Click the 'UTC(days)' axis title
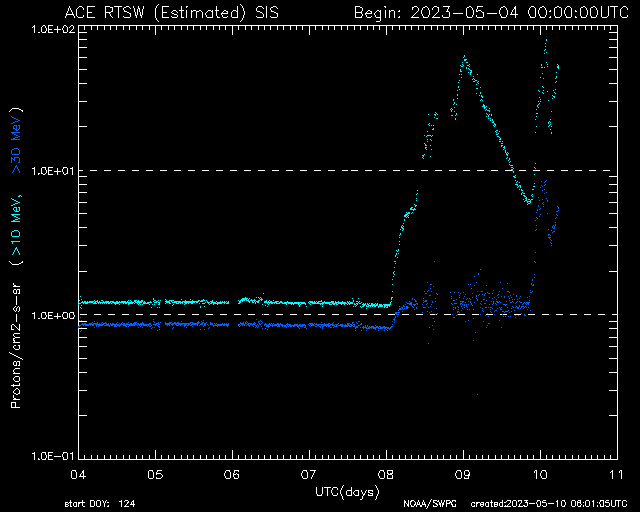Image resolution: width=640 pixels, height=512 pixels. 347,491
